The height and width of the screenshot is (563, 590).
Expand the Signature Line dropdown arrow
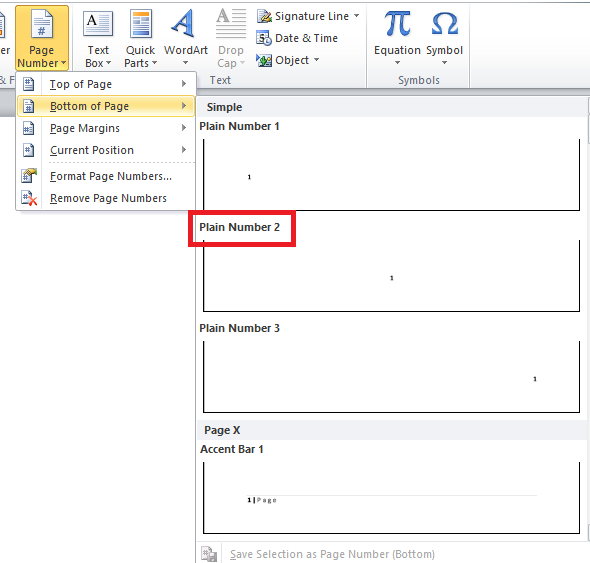tap(356, 16)
